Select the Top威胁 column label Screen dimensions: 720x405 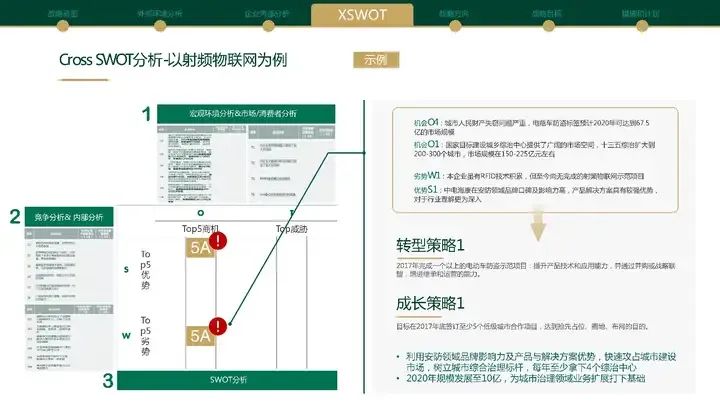point(292,228)
